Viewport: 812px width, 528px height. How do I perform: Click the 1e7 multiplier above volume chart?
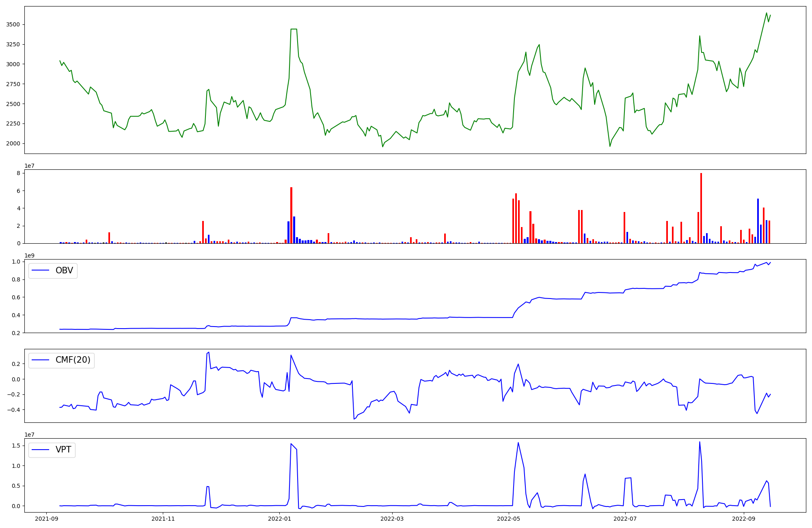[29, 166]
